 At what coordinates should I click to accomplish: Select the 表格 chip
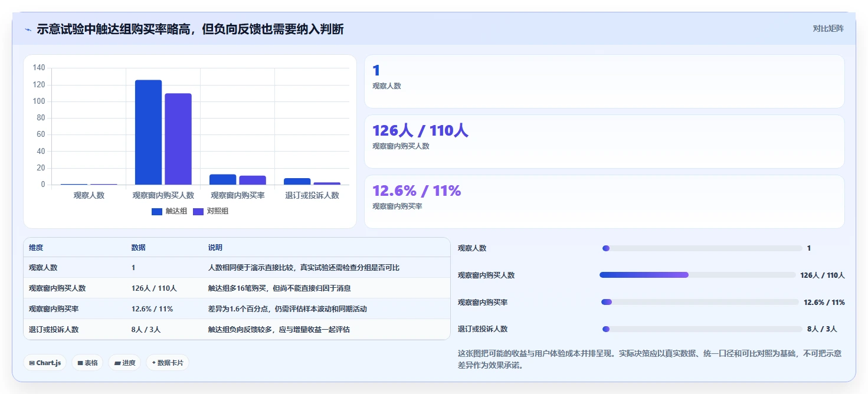[x=87, y=363]
